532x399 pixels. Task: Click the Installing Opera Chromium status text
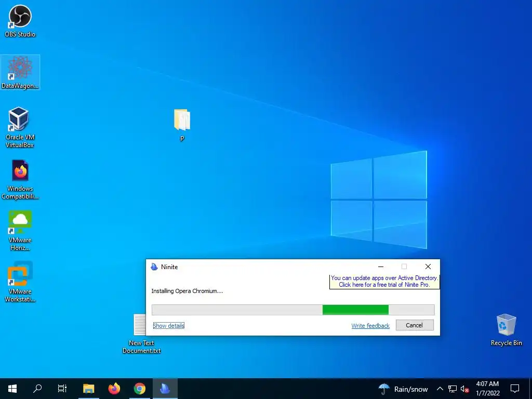pos(187,291)
